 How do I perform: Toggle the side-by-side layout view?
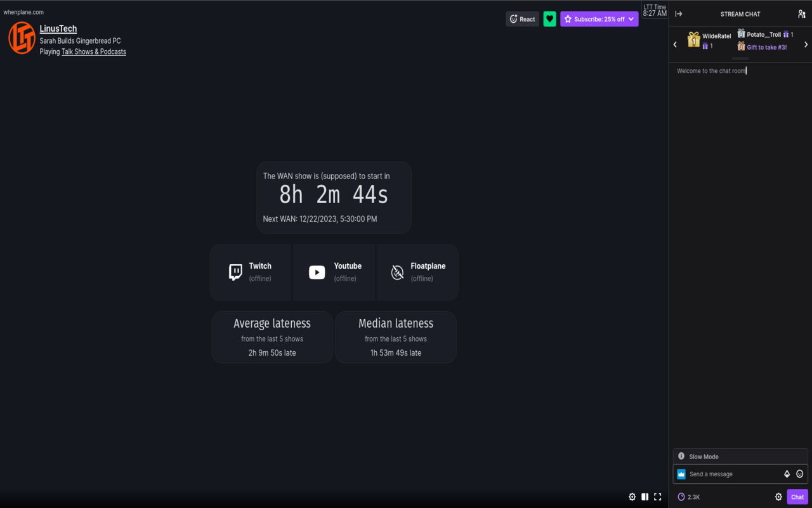click(x=645, y=497)
